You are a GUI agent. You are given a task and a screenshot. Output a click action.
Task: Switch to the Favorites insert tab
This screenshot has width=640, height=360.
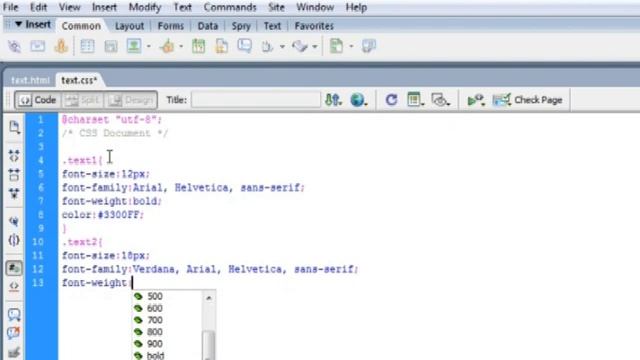(x=314, y=26)
